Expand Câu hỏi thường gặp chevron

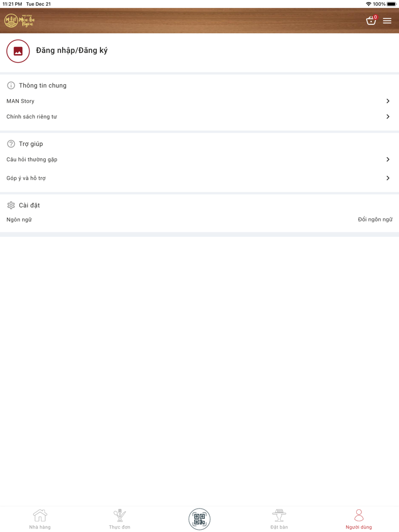[388, 160]
